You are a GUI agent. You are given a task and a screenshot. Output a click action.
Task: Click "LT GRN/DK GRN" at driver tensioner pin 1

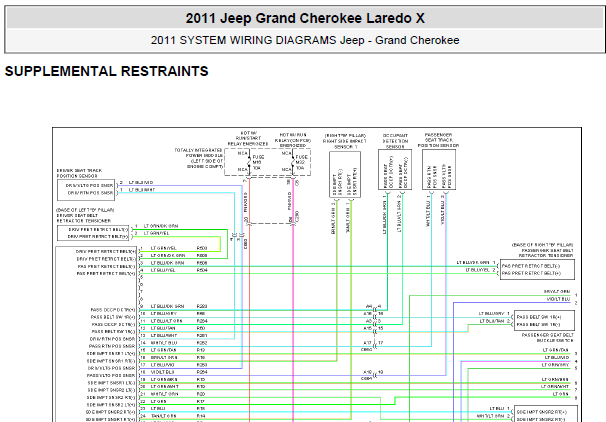pyautogui.click(x=161, y=226)
